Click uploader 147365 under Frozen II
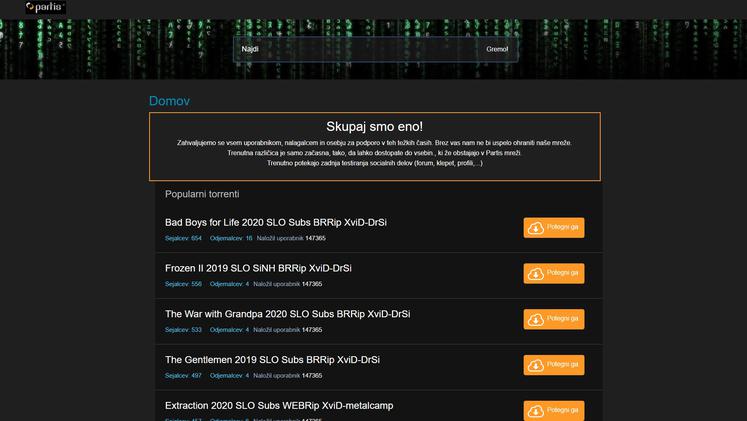This screenshot has height=421, width=747. click(x=312, y=284)
